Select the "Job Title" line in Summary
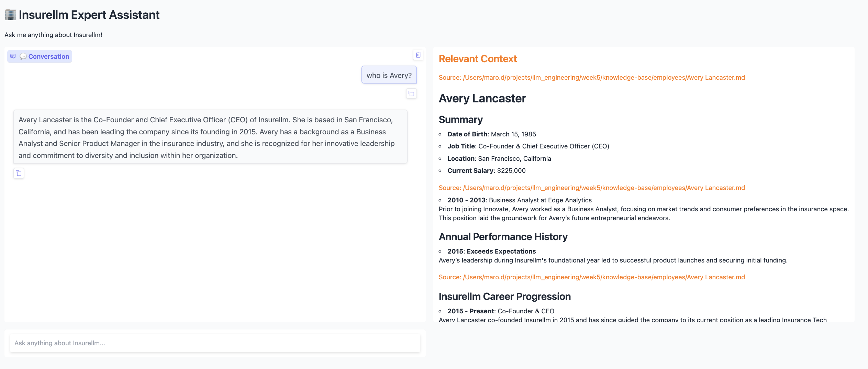 [528, 146]
